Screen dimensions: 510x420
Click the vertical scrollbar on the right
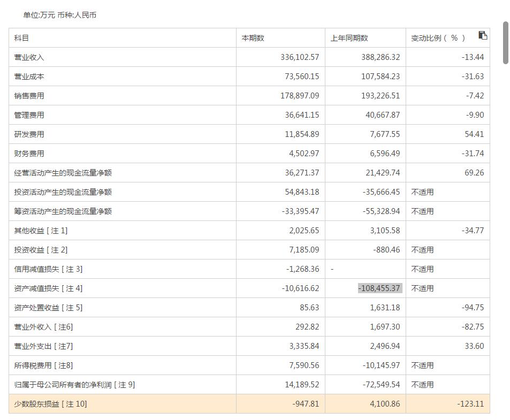[x=504, y=43]
